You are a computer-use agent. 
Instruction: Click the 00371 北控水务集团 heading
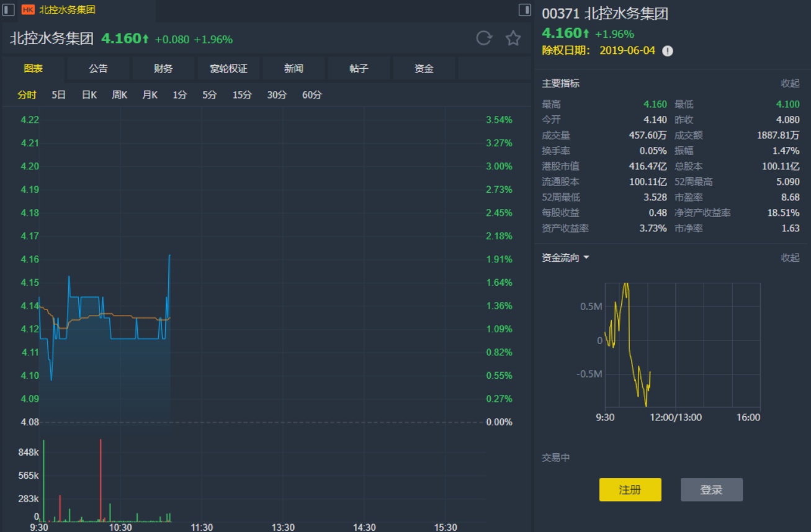tap(605, 14)
